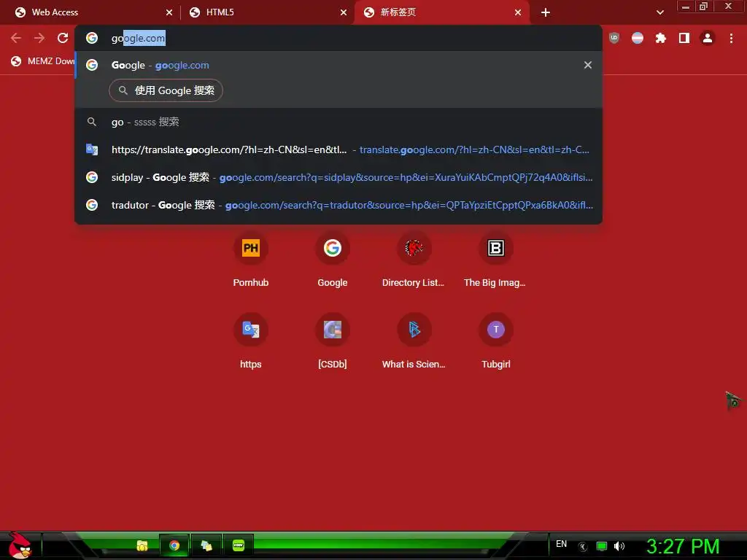Viewport: 747px width, 560px height.
Task: Show hidden tray icons arrow
Action: pos(583,547)
